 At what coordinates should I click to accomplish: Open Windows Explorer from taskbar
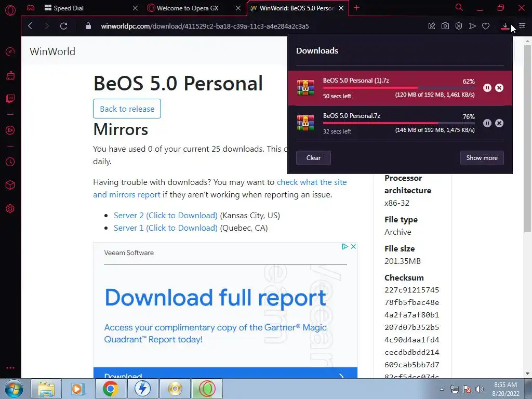tap(46, 389)
